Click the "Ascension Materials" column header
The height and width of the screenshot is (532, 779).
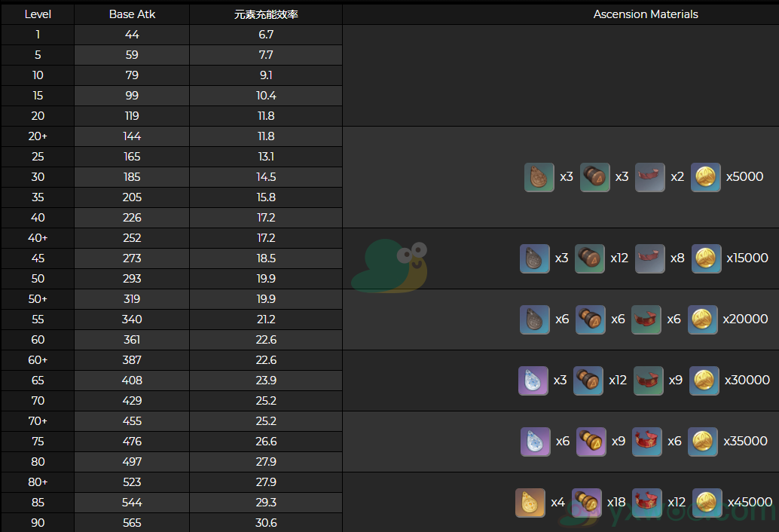[646, 14]
